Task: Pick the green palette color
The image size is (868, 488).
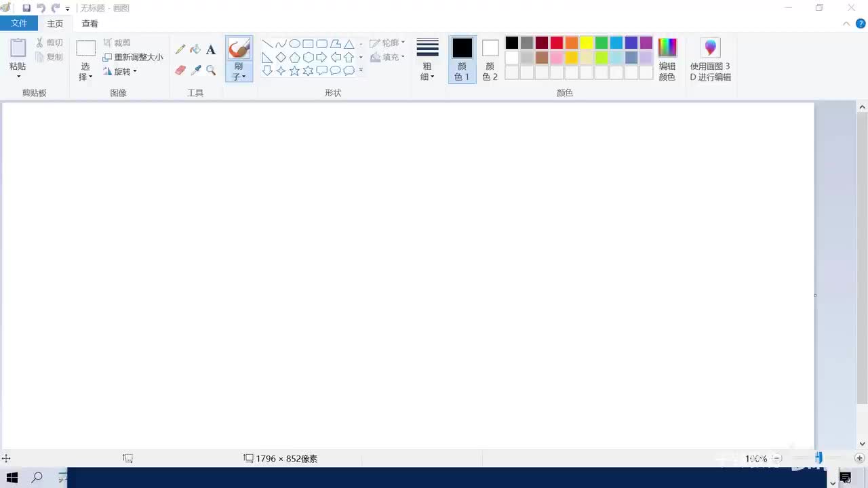Action: (601, 43)
